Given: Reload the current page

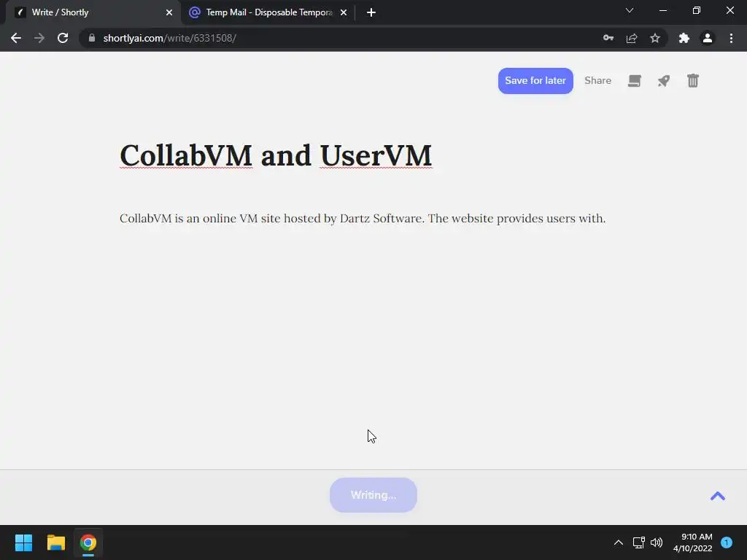Looking at the screenshot, I should coord(63,38).
